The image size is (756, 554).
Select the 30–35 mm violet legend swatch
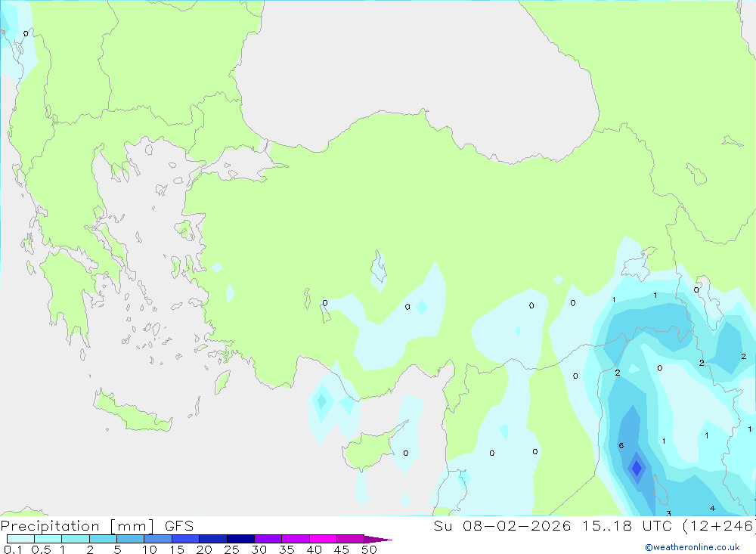(x=268, y=539)
